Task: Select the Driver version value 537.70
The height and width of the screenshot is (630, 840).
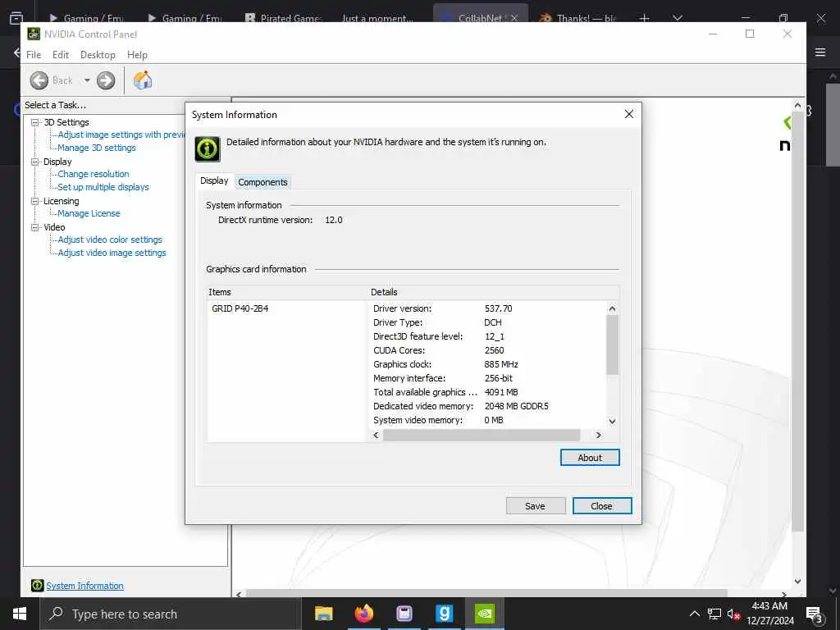Action: point(498,308)
